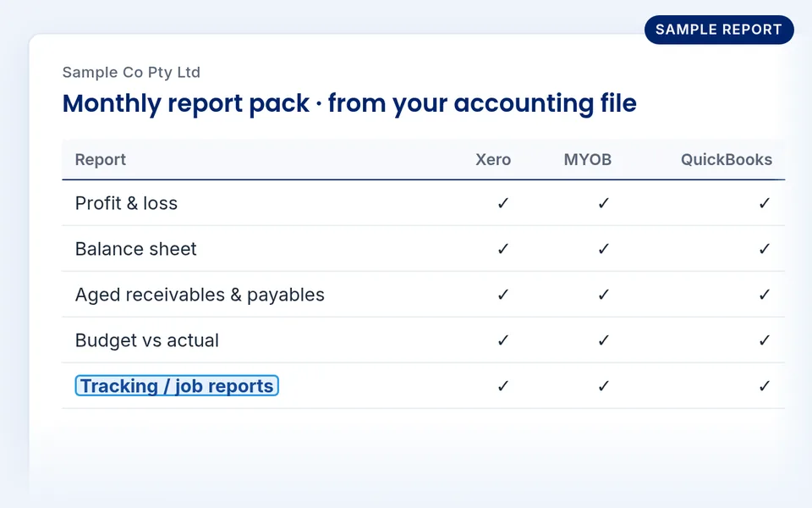Click MYOB checkmark in Balance sheet row

tap(604, 249)
